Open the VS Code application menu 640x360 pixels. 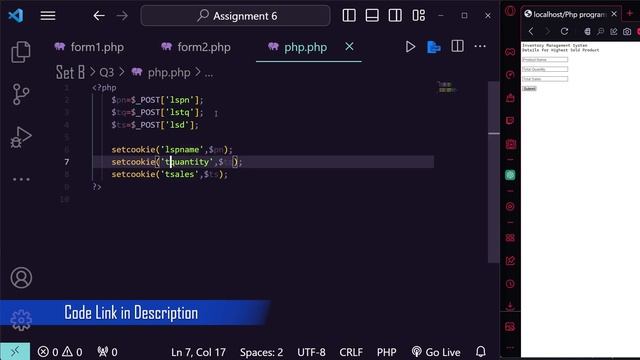pos(48,16)
